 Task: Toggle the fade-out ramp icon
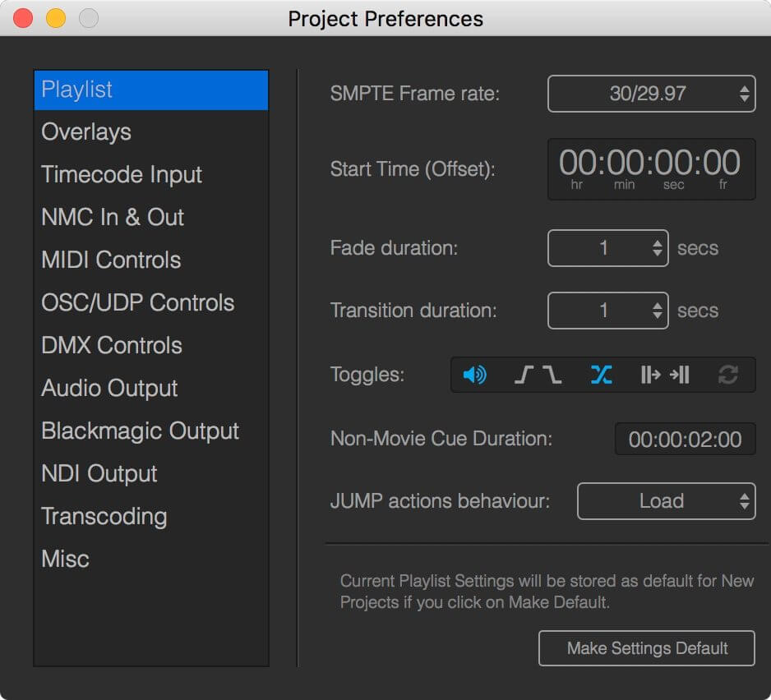pos(552,375)
